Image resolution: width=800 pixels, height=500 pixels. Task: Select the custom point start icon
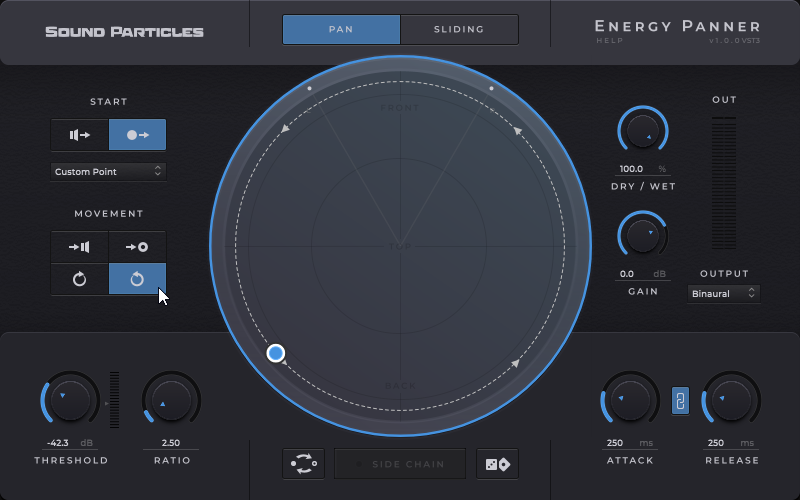138,134
